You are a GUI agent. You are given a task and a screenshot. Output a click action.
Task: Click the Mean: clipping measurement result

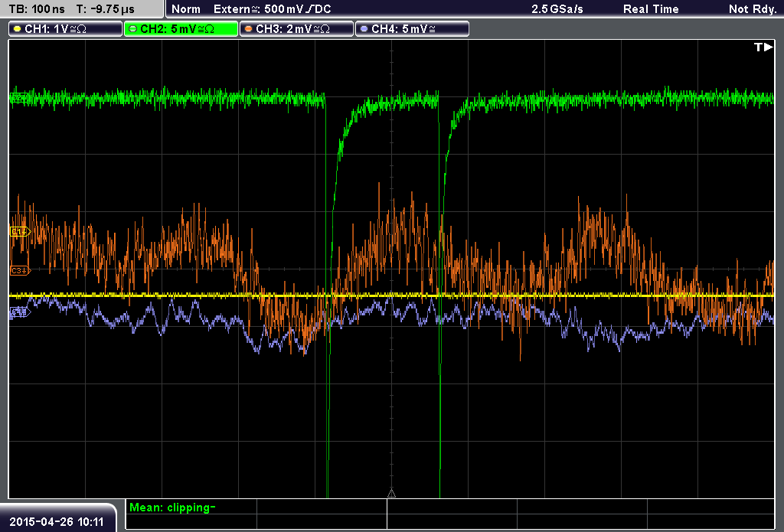[172, 508]
